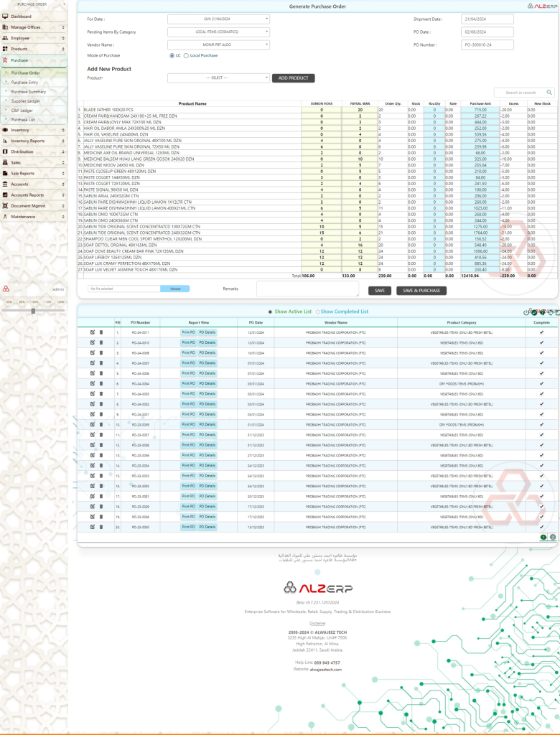Click the Document Mgmnt icon
Screen dimensions: 560x735
[x=5, y=206]
